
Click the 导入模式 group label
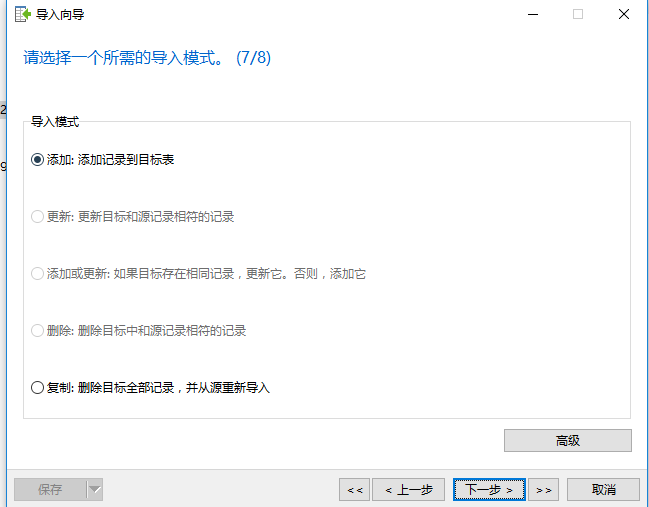pos(55,122)
